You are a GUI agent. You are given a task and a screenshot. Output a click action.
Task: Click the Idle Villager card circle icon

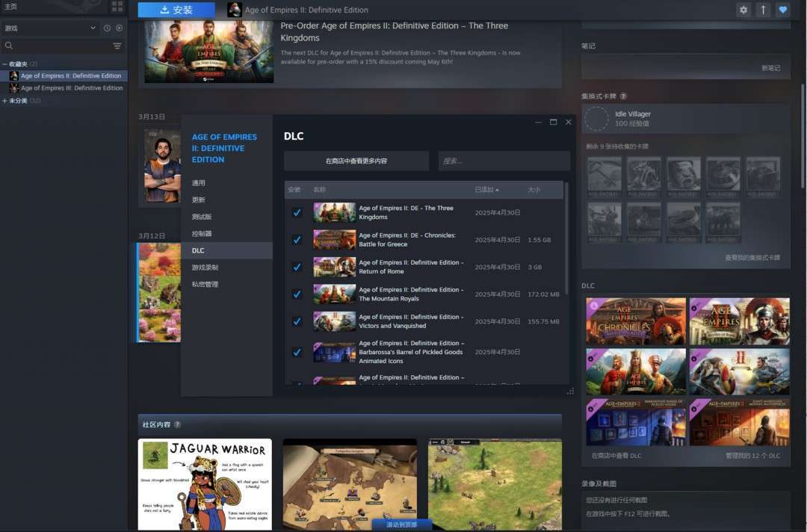[x=597, y=119]
